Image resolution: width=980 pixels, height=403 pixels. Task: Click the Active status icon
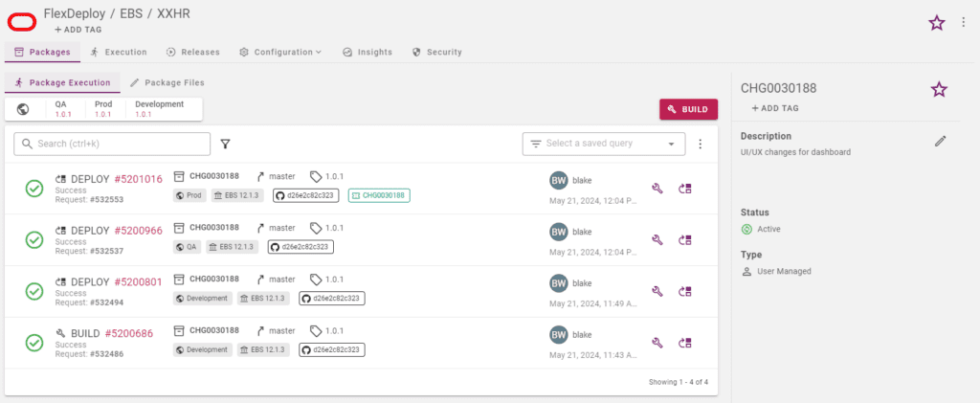click(x=746, y=230)
